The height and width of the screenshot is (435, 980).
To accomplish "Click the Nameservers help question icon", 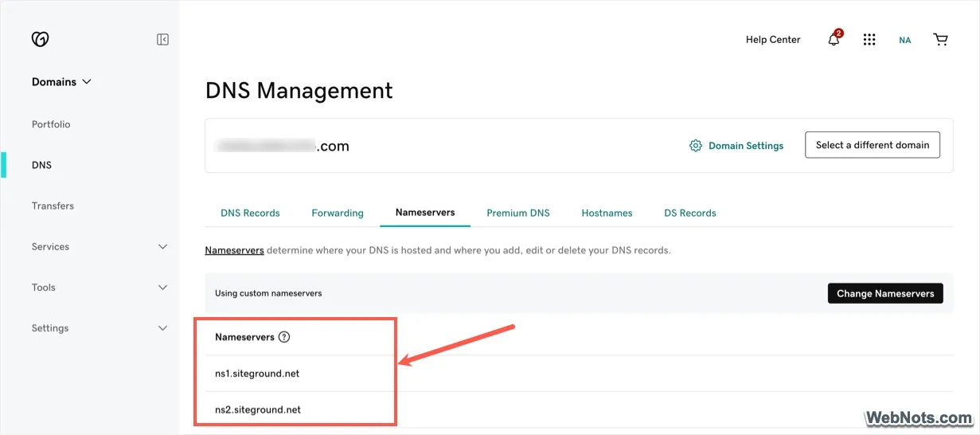I will point(284,337).
